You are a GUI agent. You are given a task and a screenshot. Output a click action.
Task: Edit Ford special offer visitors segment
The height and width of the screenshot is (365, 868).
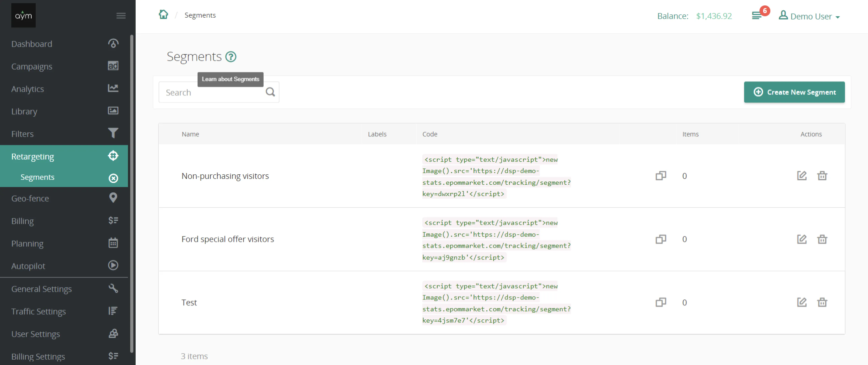tap(802, 239)
